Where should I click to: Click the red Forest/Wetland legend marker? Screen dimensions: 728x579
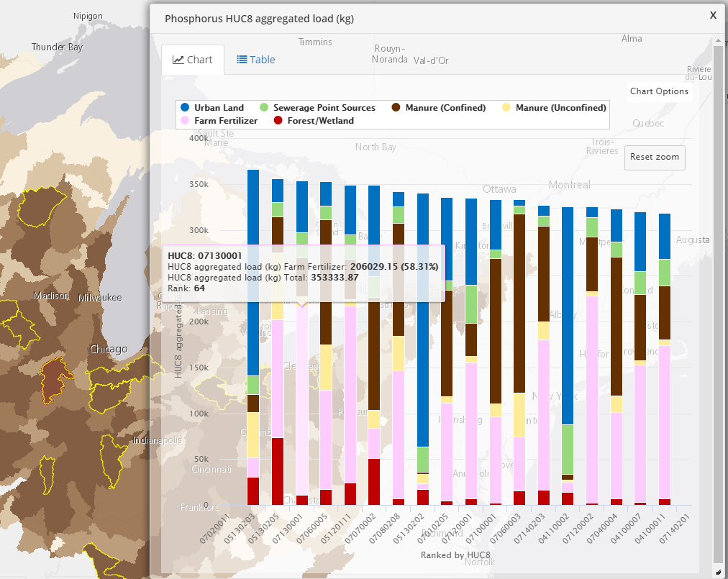(x=277, y=121)
